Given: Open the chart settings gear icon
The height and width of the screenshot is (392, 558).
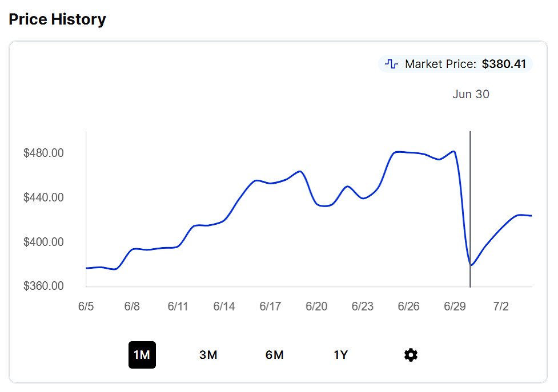Looking at the screenshot, I should click(x=411, y=355).
